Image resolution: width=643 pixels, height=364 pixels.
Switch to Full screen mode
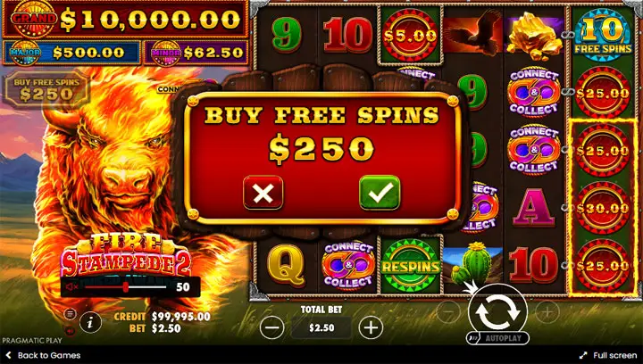point(608,355)
